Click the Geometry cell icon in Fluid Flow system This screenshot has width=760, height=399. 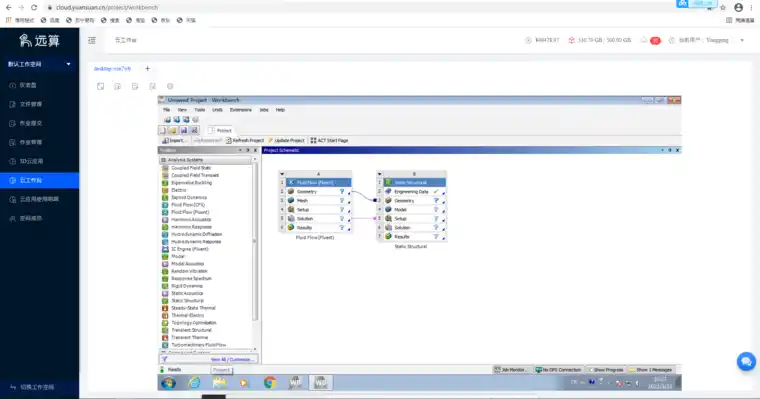291,192
